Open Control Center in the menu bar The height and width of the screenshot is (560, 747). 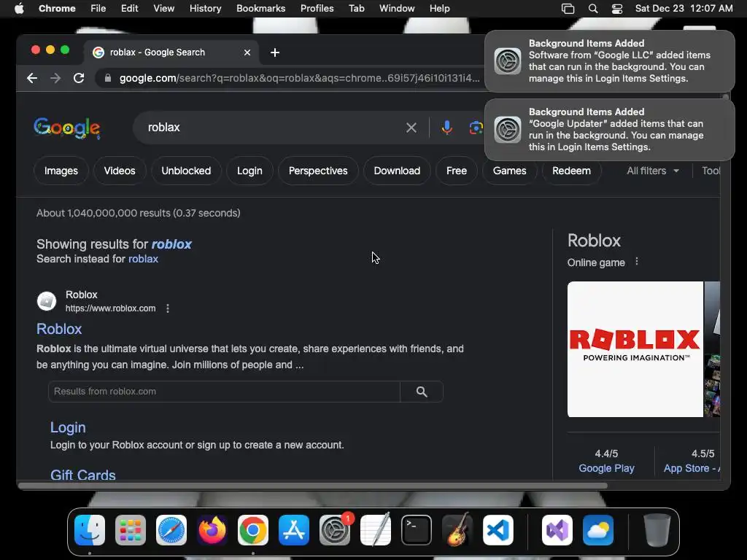click(617, 9)
